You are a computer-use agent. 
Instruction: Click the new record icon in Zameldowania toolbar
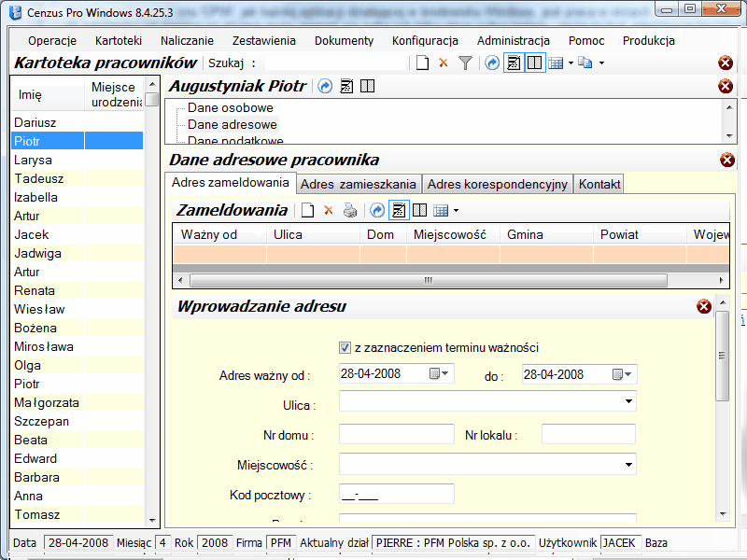[307, 211]
